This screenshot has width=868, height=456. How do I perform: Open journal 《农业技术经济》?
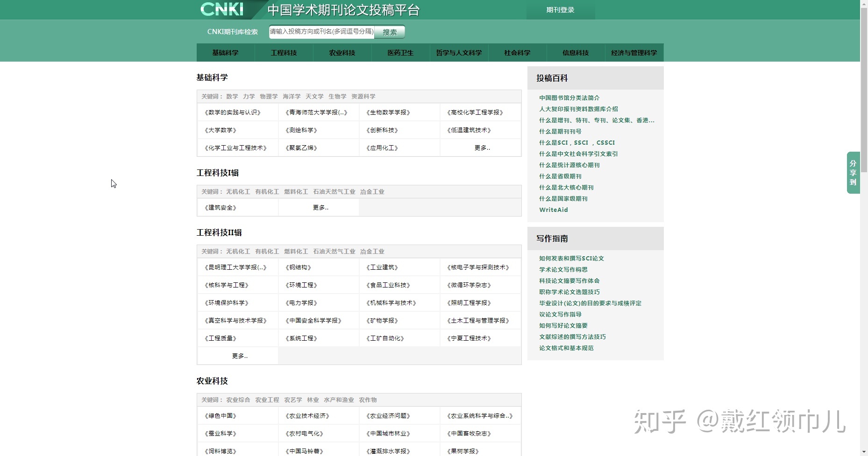307,416
